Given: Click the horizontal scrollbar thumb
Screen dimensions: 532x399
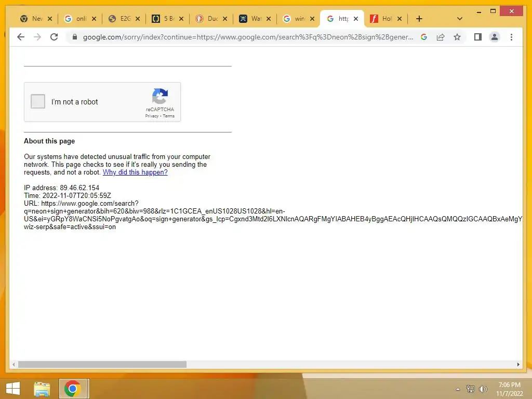Looking at the screenshot, I should tap(102, 364).
